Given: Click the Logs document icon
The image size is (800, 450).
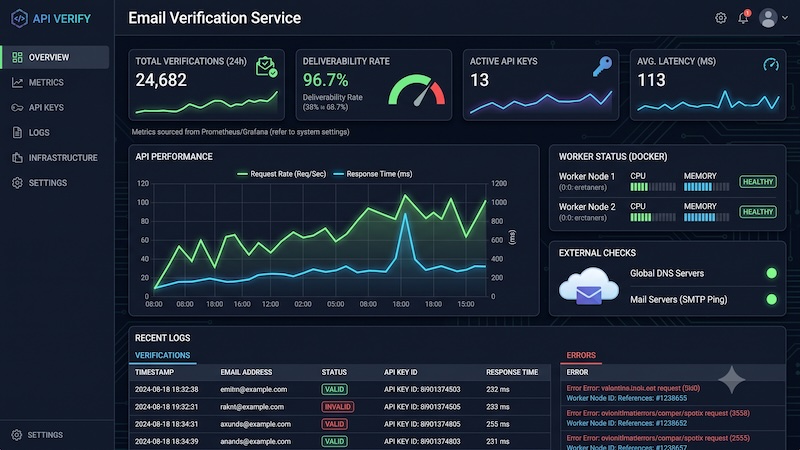Looking at the screenshot, I should point(17,133).
